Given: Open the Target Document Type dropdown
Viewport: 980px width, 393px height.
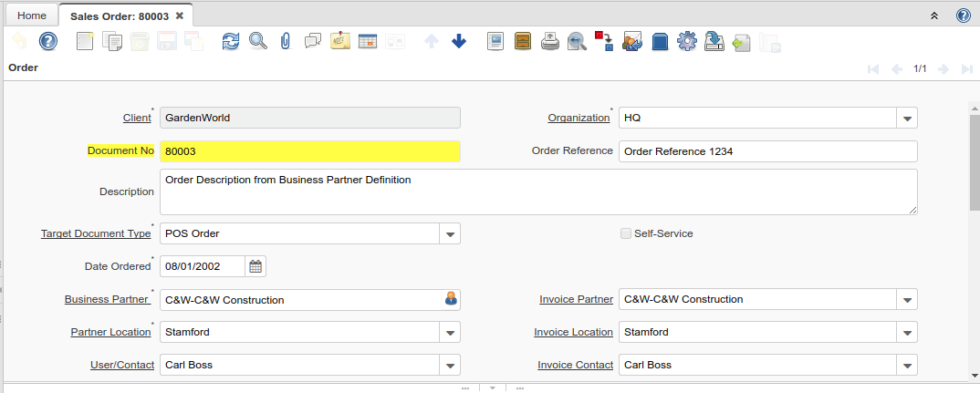Looking at the screenshot, I should pos(450,233).
